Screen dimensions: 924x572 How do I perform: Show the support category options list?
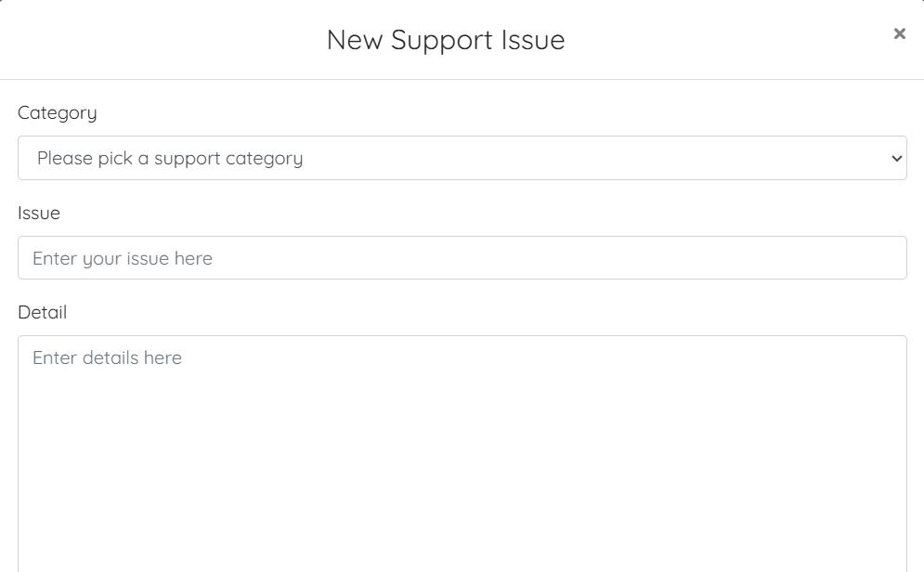point(462,158)
